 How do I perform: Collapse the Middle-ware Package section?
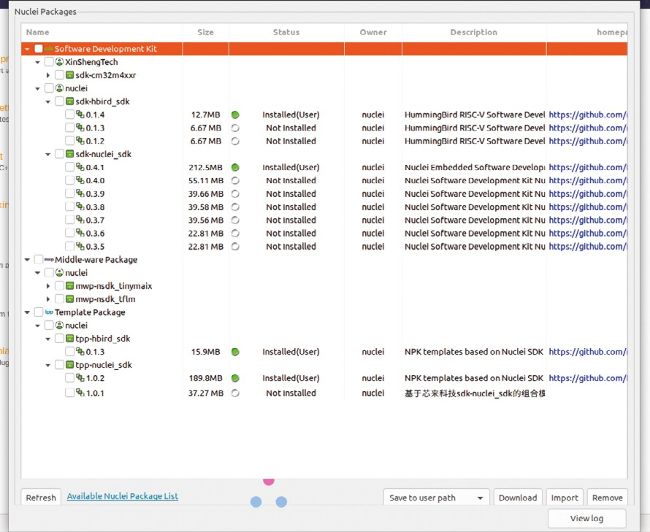click(x=27, y=259)
